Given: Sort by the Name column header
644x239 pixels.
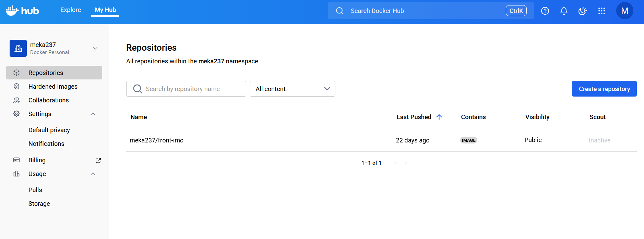Looking at the screenshot, I should [139, 117].
